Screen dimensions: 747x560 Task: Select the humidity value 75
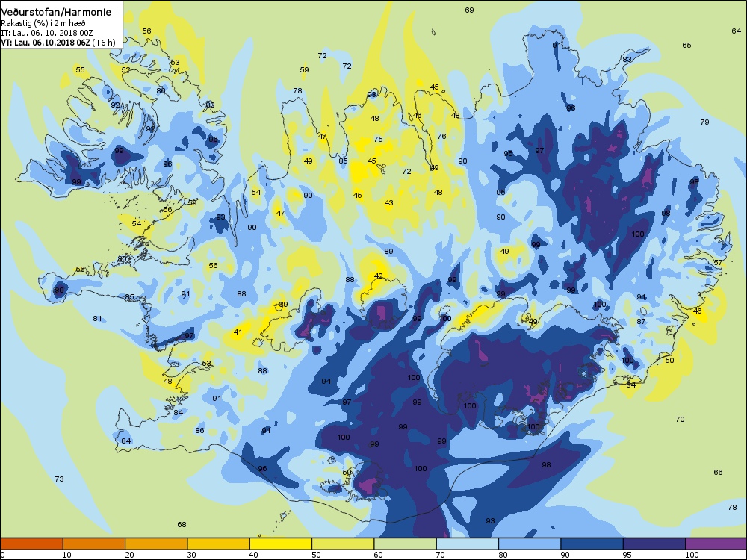click(378, 140)
